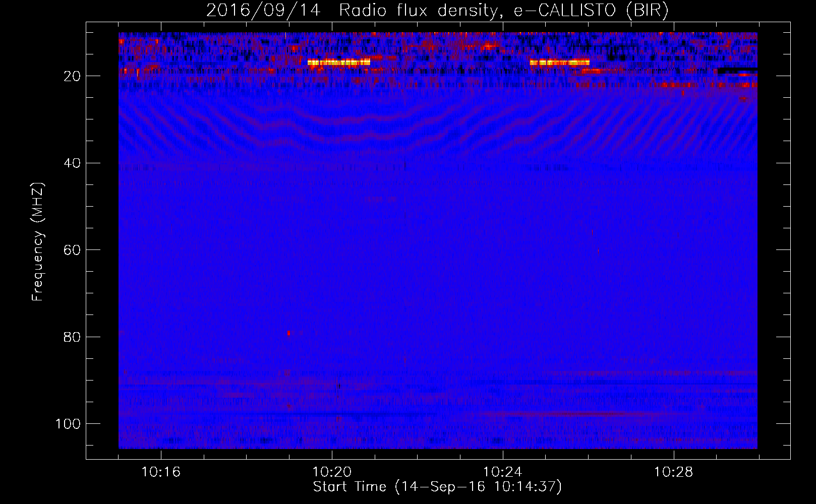Click the 'Frequency (MHZ)' y-axis label
The height and width of the screenshot is (504, 816).
click(38, 242)
